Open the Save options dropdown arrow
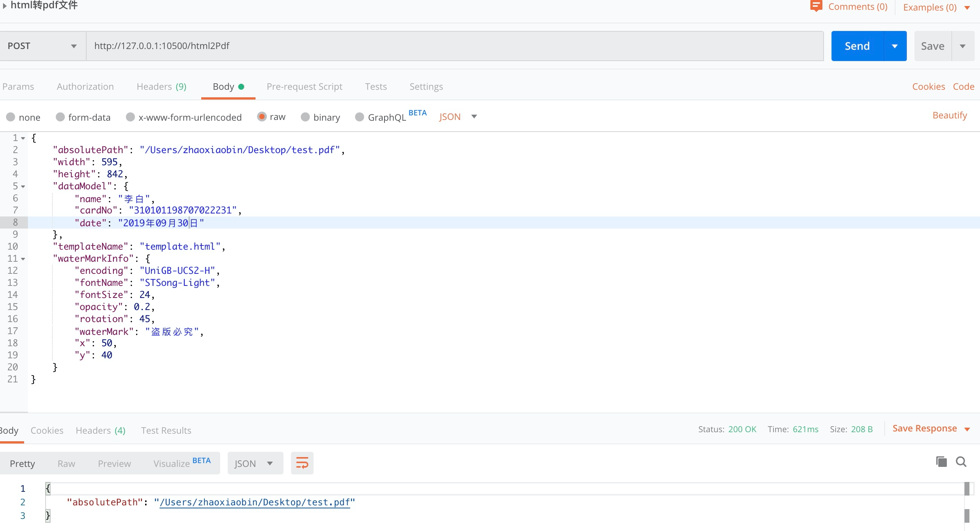Screen dimensions: 980x531 963,46
